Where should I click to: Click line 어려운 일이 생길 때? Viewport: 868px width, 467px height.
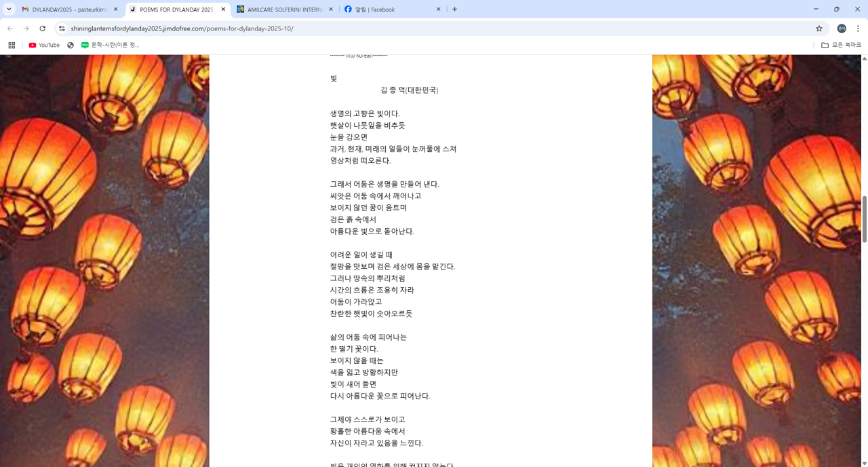click(361, 255)
